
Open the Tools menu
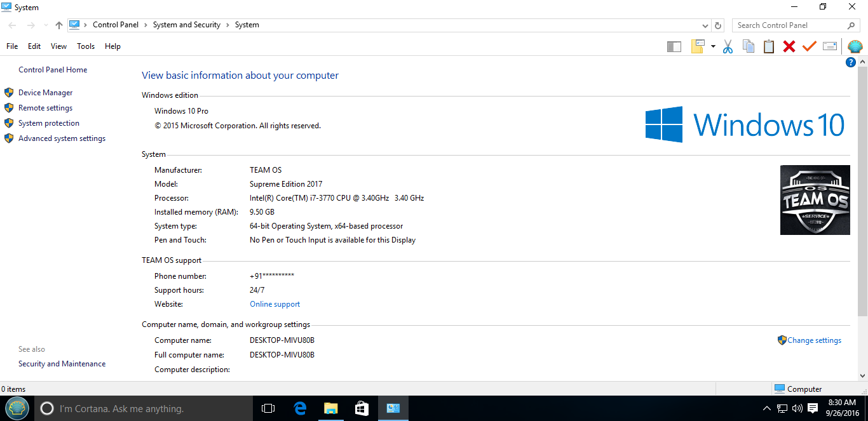click(86, 46)
